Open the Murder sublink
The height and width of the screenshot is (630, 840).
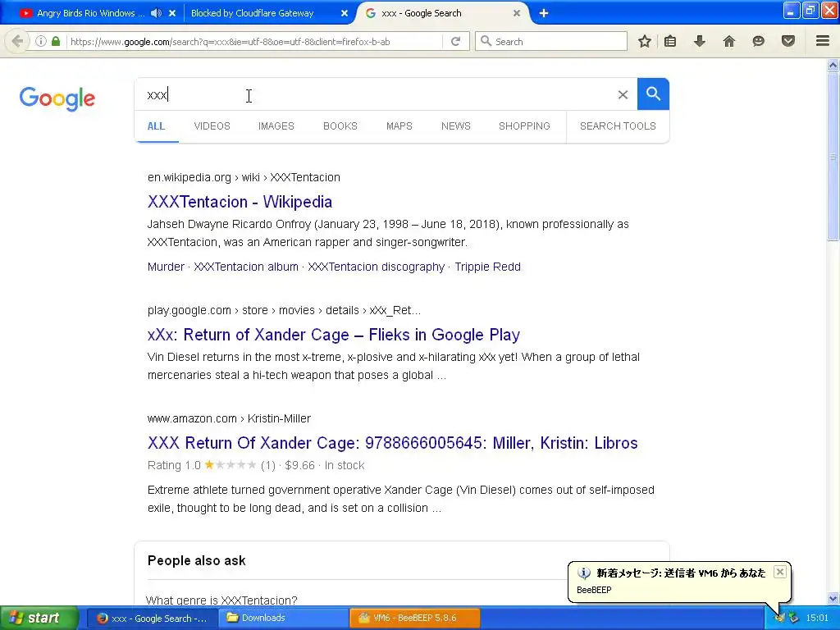click(x=166, y=267)
